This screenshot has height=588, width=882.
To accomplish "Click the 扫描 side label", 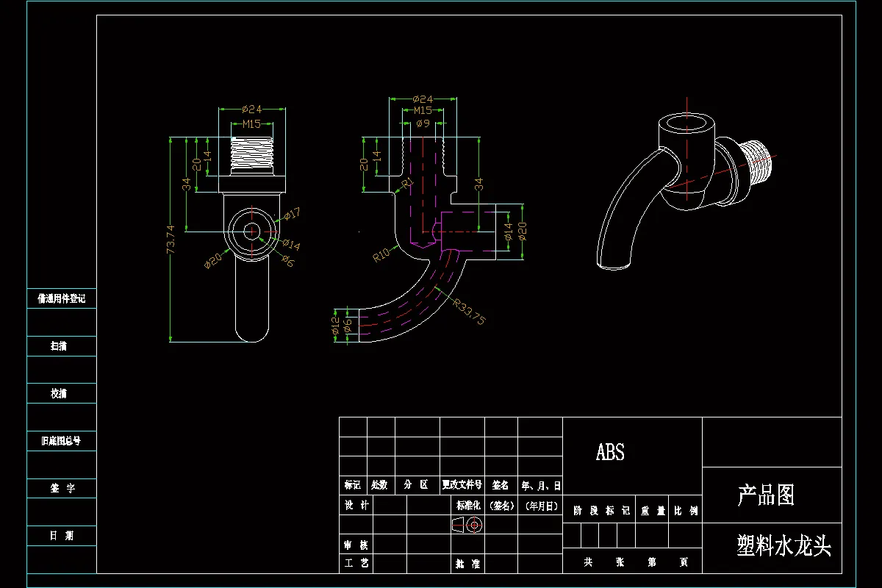I will 59,345.
